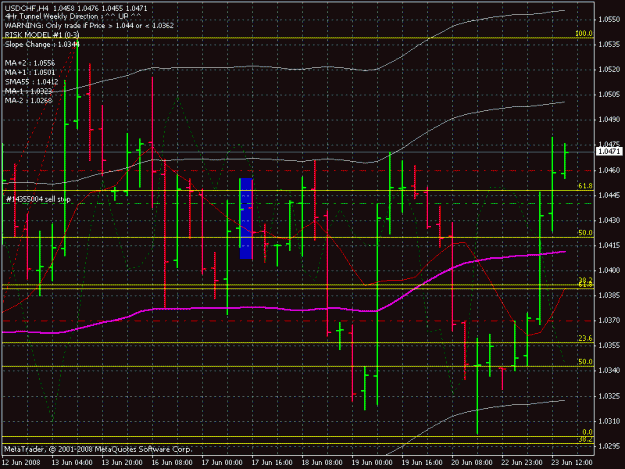The width and height of the screenshot is (625, 469).
Task: Select the 1.0325 price scale value
Action: click(609, 396)
